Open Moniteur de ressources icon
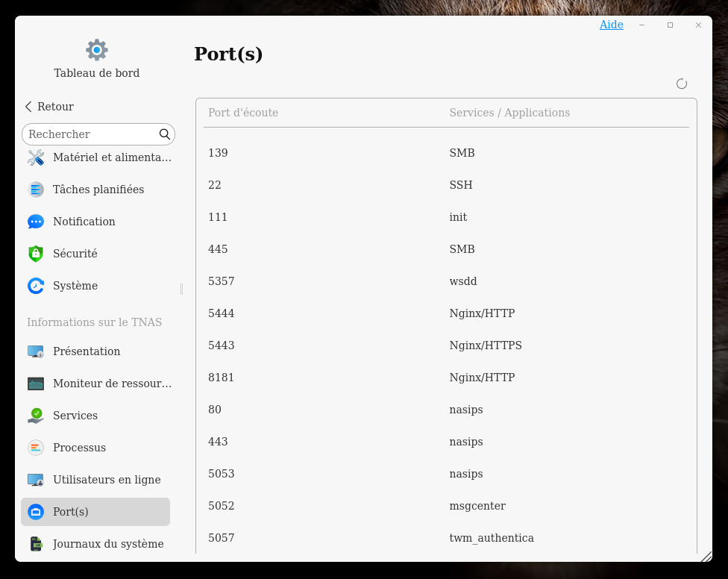This screenshot has width=728, height=579. pyautogui.click(x=36, y=384)
